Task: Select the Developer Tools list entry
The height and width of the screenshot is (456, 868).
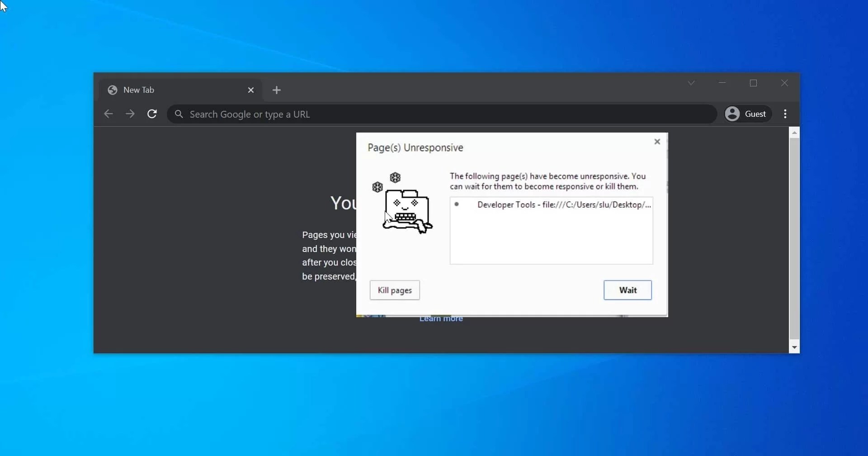Action: coord(551,204)
